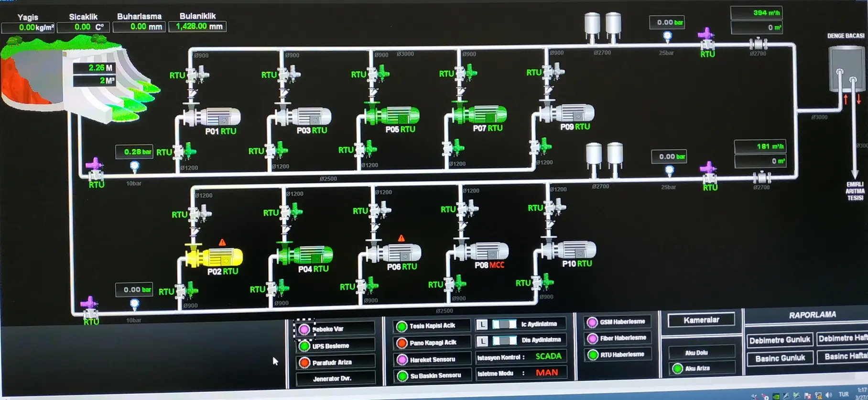This screenshot has width=868, height=400.
Task: Toggle the Dis Aydinlatma light switch
Action: click(x=504, y=341)
